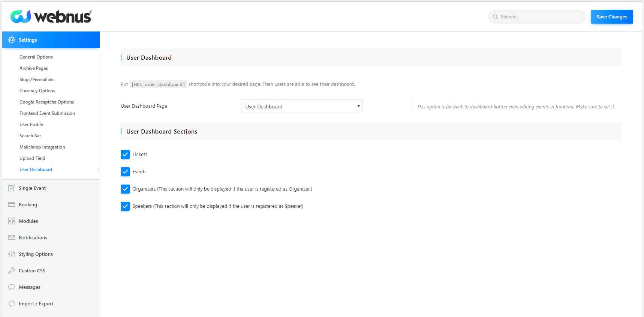Click the Notifications envelope icon
The image size is (644, 317).
12,237
